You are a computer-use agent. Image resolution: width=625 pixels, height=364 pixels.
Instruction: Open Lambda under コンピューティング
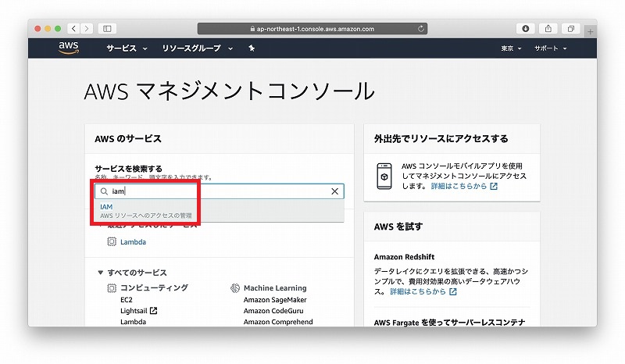pyautogui.click(x=133, y=322)
